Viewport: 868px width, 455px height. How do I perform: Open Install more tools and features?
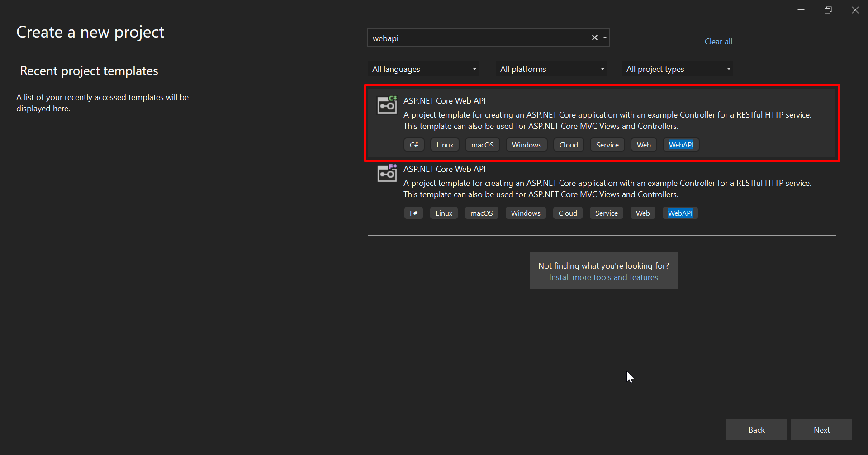click(x=603, y=277)
